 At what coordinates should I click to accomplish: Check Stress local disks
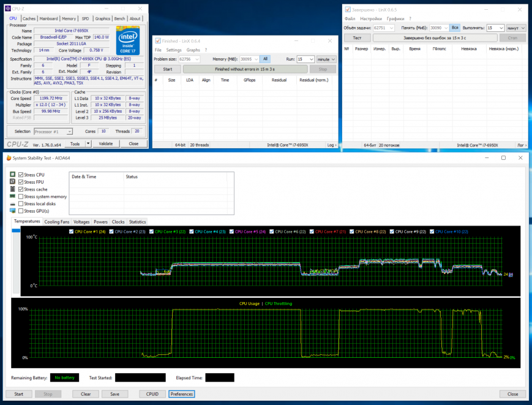[21, 203]
